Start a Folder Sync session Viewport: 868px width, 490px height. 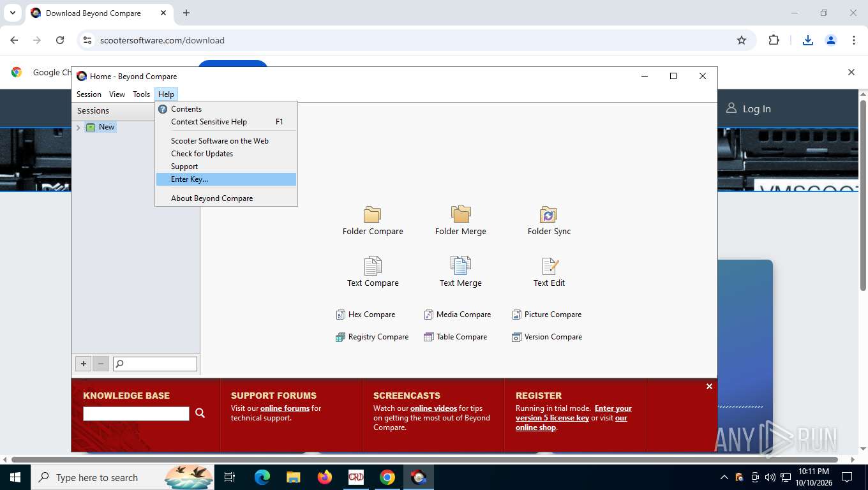(x=549, y=221)
